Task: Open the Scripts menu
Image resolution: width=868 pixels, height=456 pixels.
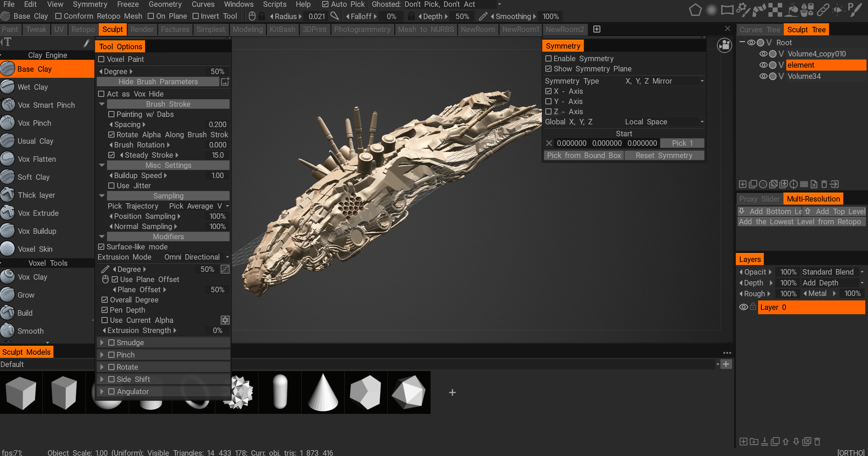Action: tap(274, 4)
